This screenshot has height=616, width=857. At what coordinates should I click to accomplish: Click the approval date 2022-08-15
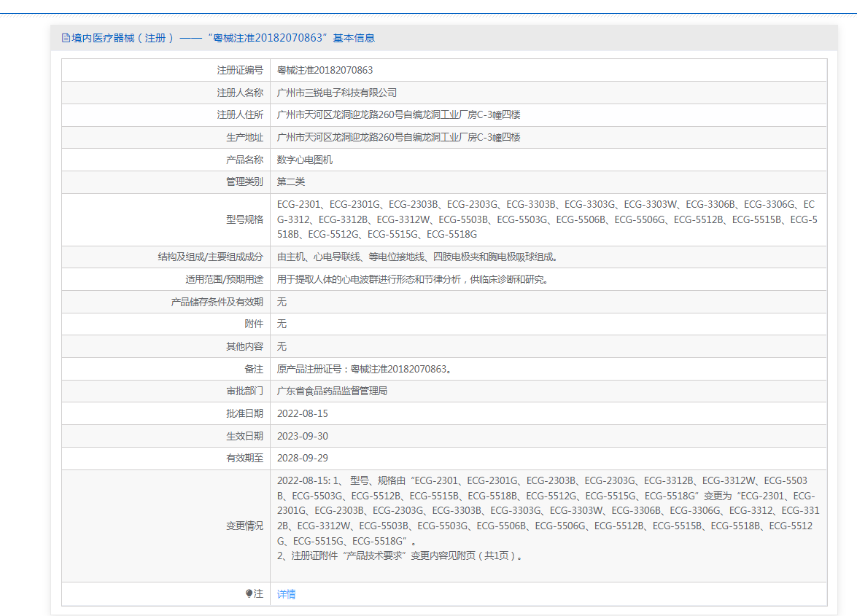coord(302,413)
